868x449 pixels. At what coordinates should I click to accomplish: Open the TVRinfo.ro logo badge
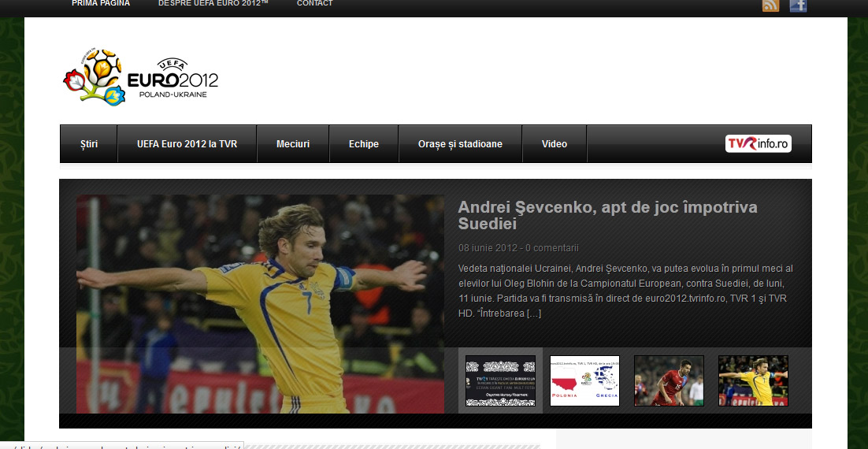pos(758,143)
